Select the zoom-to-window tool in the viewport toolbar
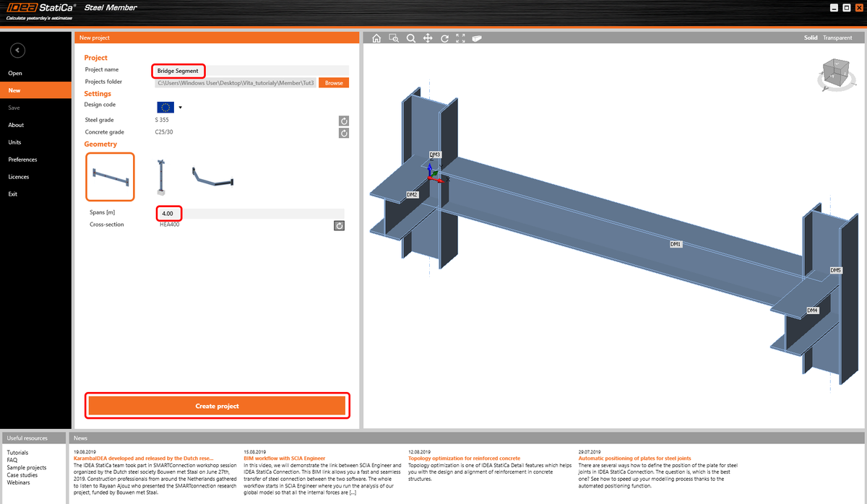This screenshot has height=504, width=867. tap(394, 38)
